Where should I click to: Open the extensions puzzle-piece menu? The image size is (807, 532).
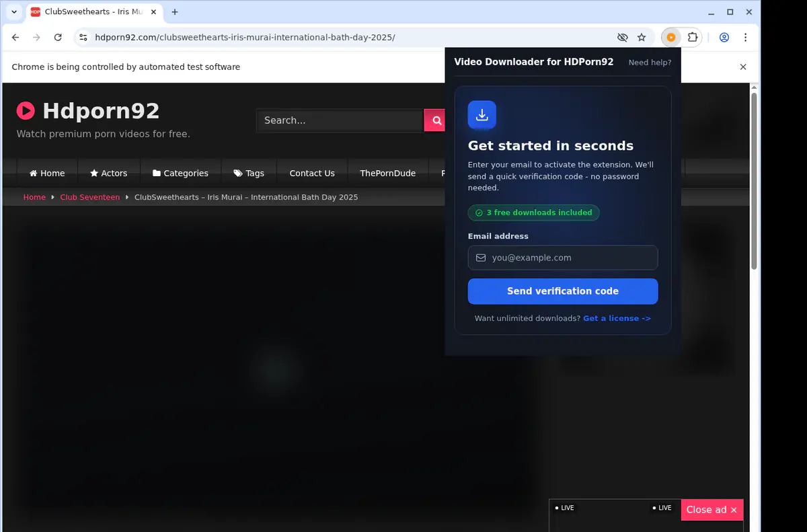(x=692, y=38)
